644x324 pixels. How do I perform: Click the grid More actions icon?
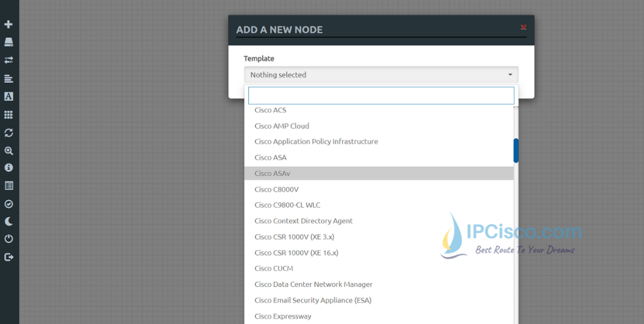pos(8,115)
